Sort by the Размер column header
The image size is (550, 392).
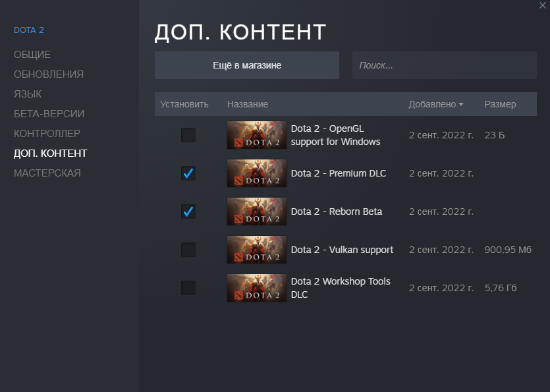500,104
